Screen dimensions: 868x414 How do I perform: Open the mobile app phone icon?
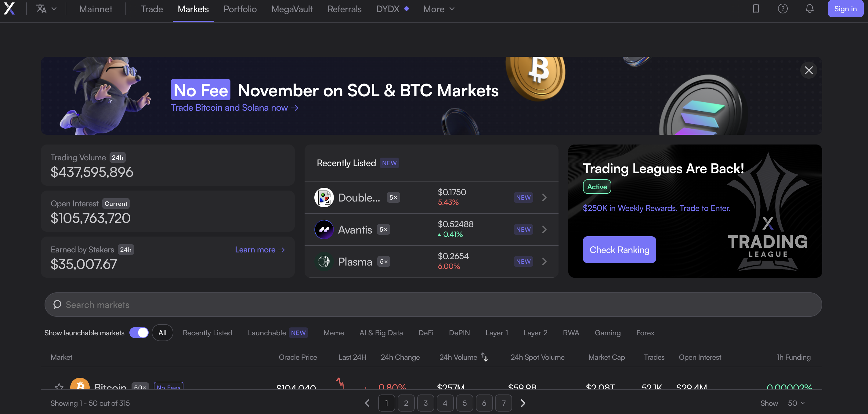756,9
